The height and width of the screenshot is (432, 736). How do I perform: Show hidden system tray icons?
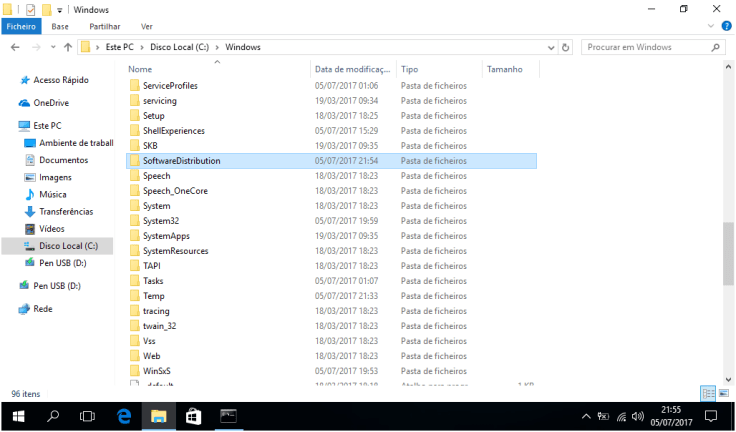coord(586,416)
